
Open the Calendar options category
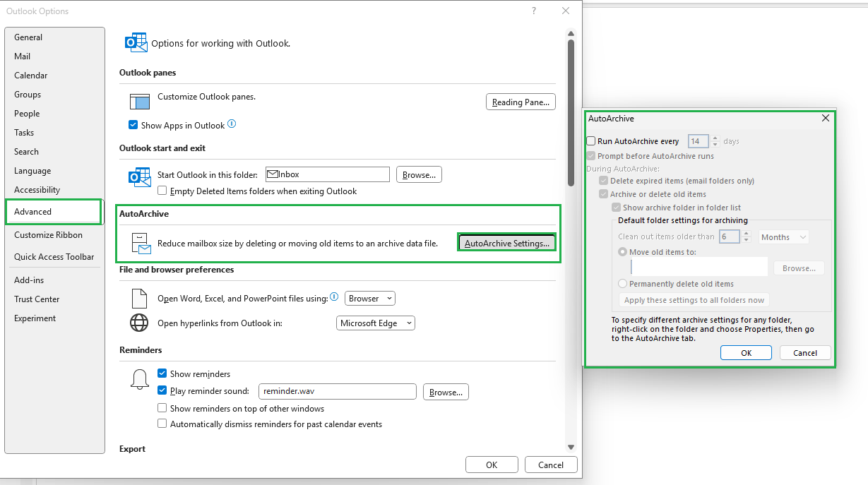click(x=54, y=76)
